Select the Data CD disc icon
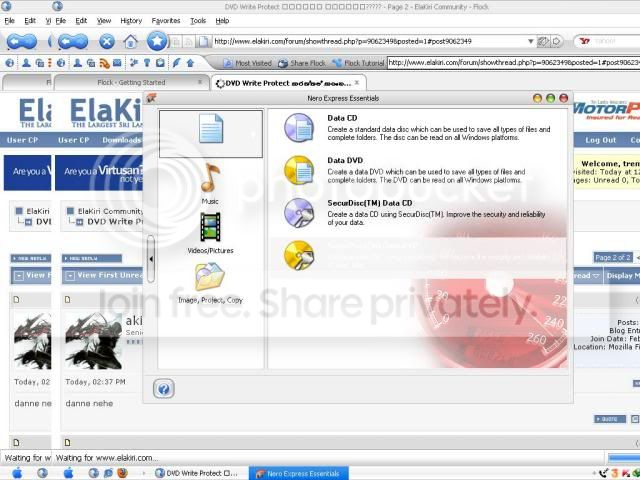640x480 pixels. [x=299, y=128]
